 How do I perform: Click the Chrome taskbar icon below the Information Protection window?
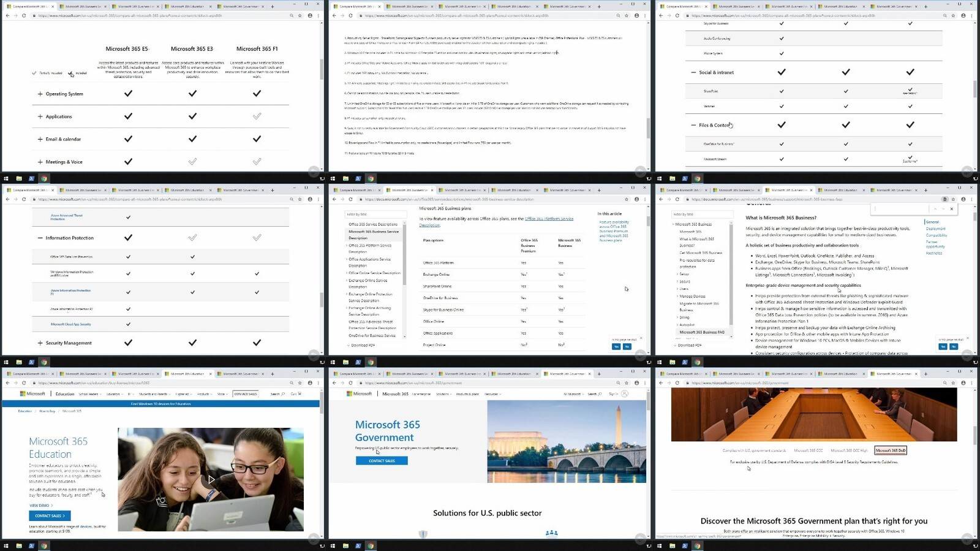[x=44, y=362]
